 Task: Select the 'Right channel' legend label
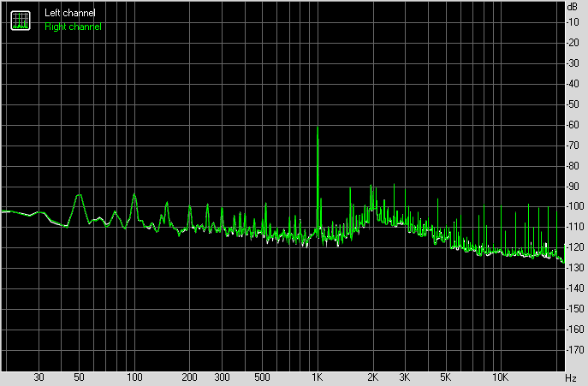pos(73,27)
